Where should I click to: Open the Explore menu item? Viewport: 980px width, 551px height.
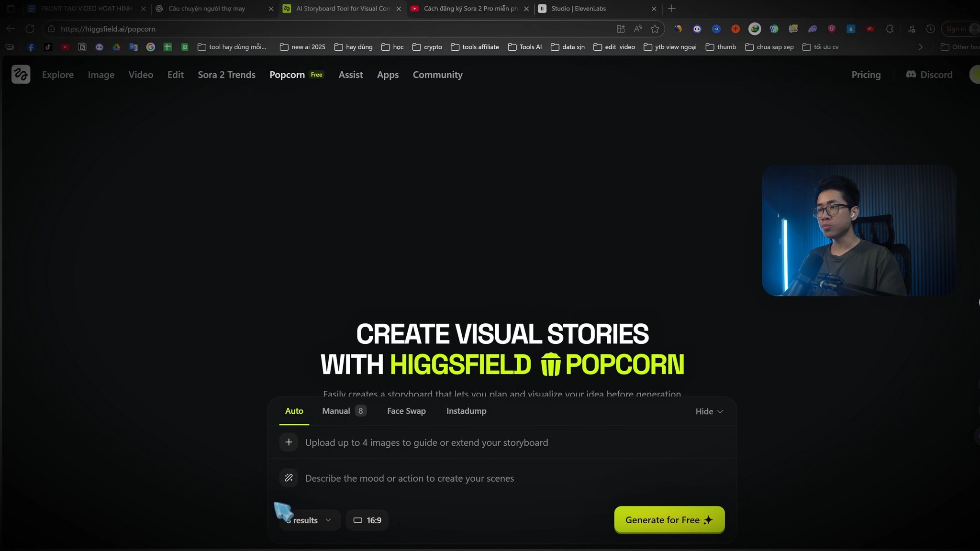[x=58, y=75]
